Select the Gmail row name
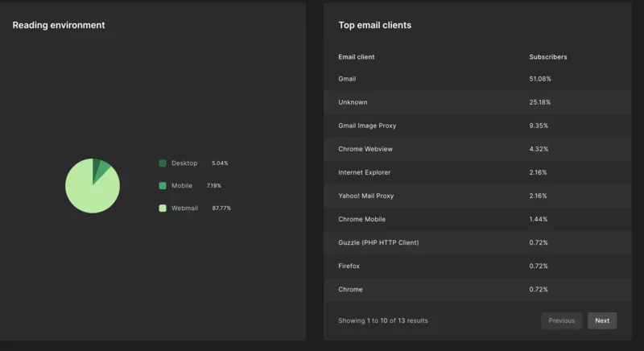The image size is (644, 351). pos(347,79)
